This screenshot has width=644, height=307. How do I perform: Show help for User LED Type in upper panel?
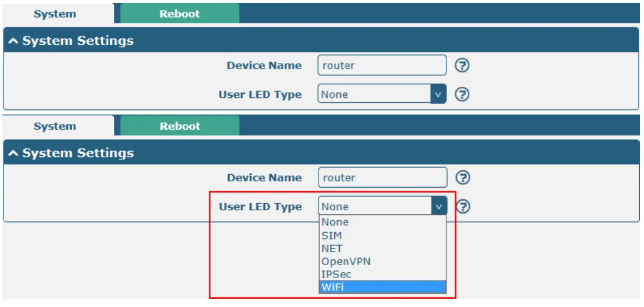462,94
